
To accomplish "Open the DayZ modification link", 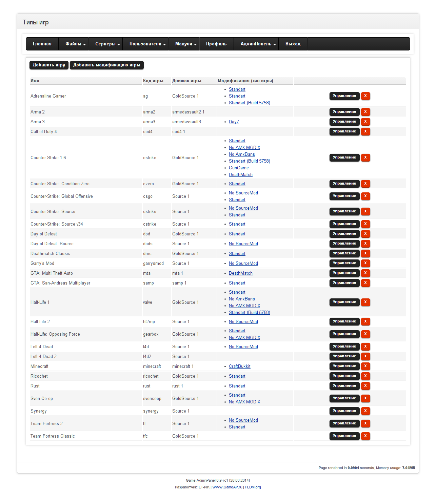I will pos(234,122).
